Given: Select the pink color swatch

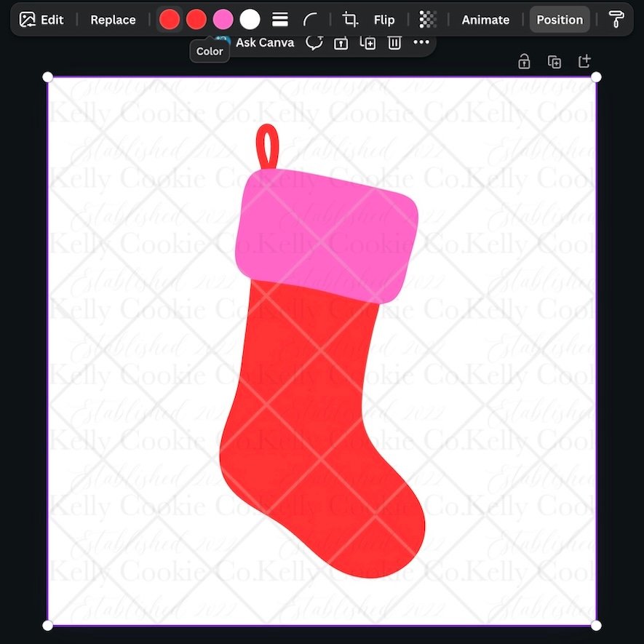Looking at the screenshot, I should click(223, 20).
